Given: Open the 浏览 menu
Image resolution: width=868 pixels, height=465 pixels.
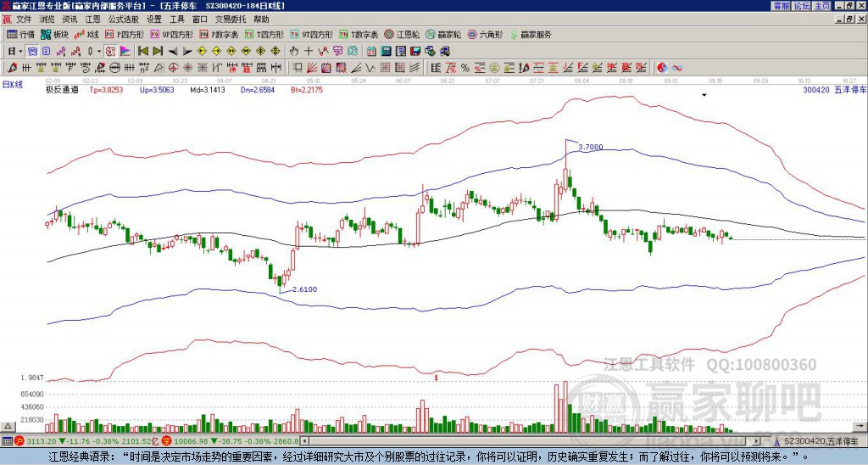Looking at the screenshot, I should click(x=47, y=20).
